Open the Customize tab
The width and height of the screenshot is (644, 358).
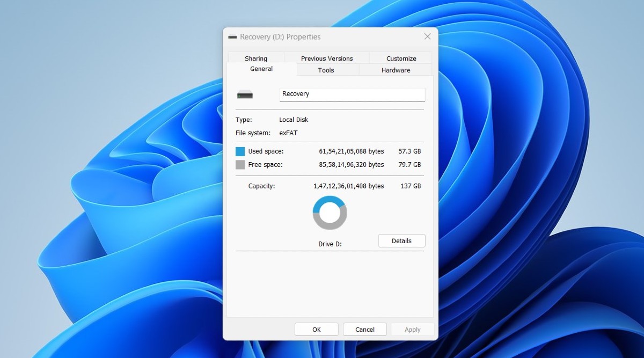point(400,58)
